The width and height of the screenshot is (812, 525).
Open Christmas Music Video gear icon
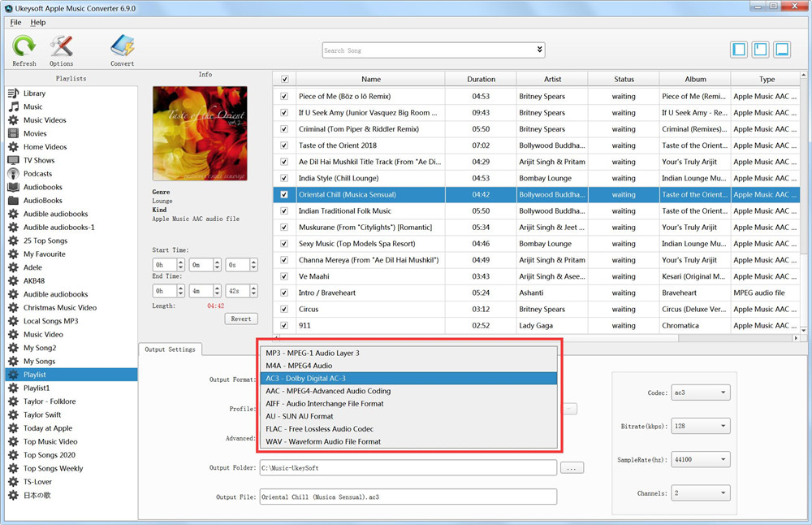(x=14, y=308)
